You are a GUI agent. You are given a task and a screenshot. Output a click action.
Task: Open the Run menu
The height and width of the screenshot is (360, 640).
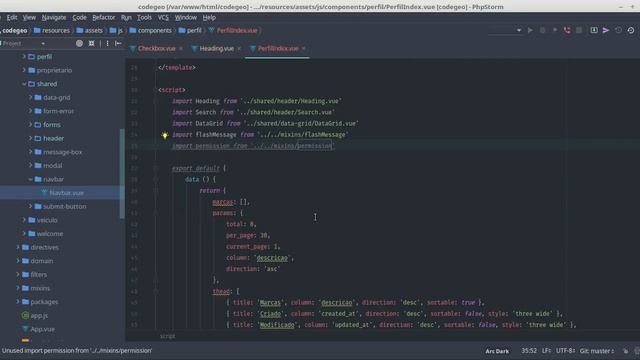coord(126,18)
